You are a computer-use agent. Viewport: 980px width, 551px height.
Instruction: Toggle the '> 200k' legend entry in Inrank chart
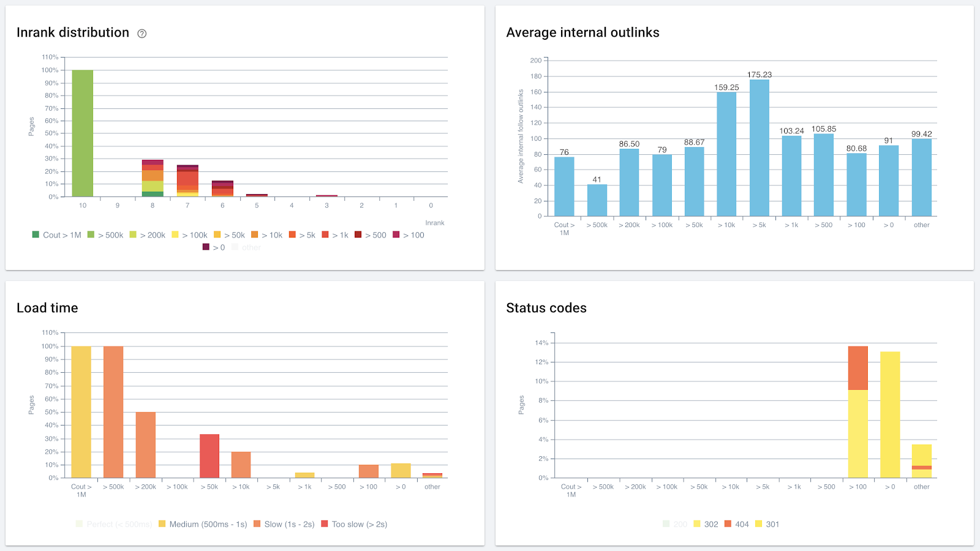click(x=148, y=235)
